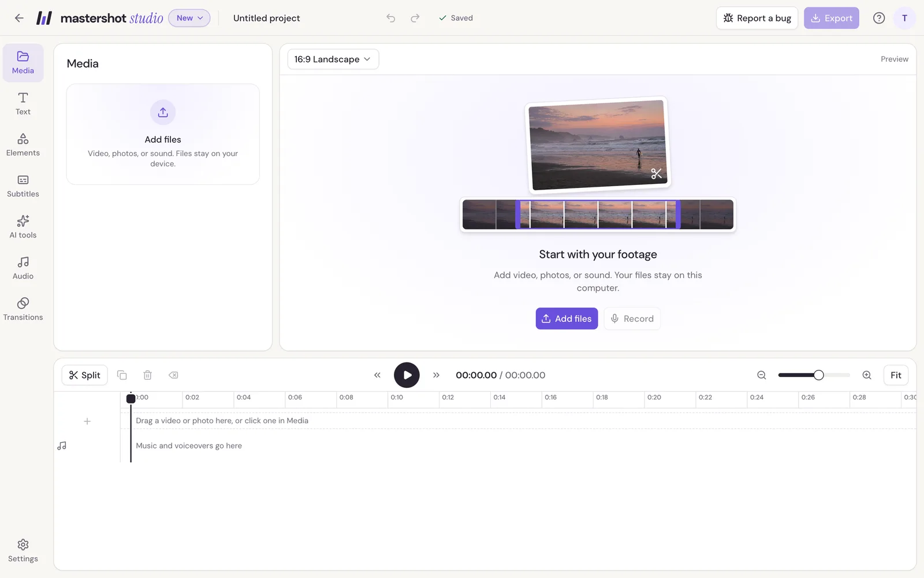Open the New dropdown
The width and height of the screenshot is (924, 578).
(189, 18)
